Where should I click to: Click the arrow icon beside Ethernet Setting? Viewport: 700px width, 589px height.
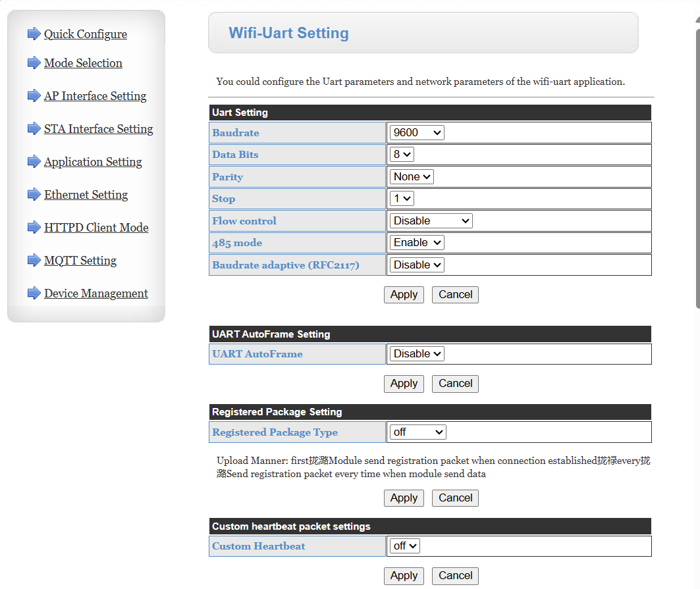[x=34, y=195]
